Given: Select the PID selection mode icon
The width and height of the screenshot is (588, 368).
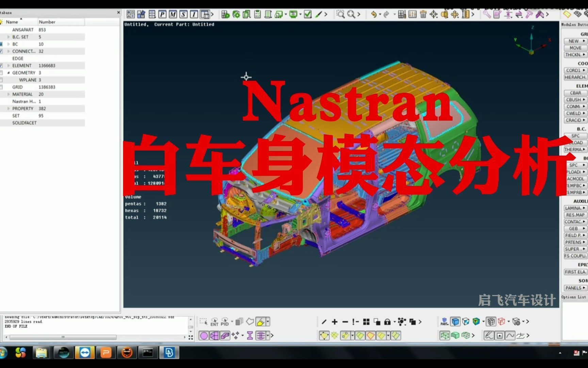Looking at the screenshot, I should [x=225, y=321].
